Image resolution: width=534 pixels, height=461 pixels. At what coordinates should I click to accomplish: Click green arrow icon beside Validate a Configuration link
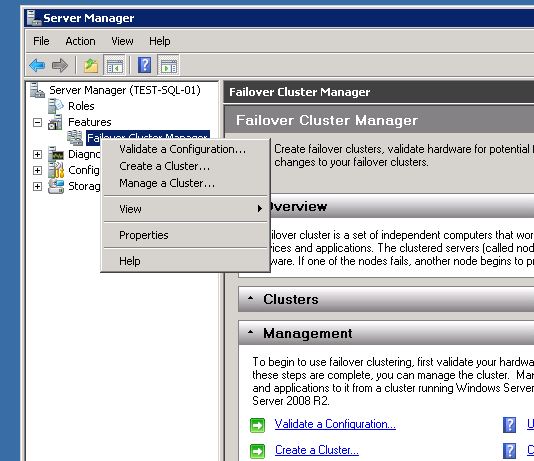[x=257, y=425]
